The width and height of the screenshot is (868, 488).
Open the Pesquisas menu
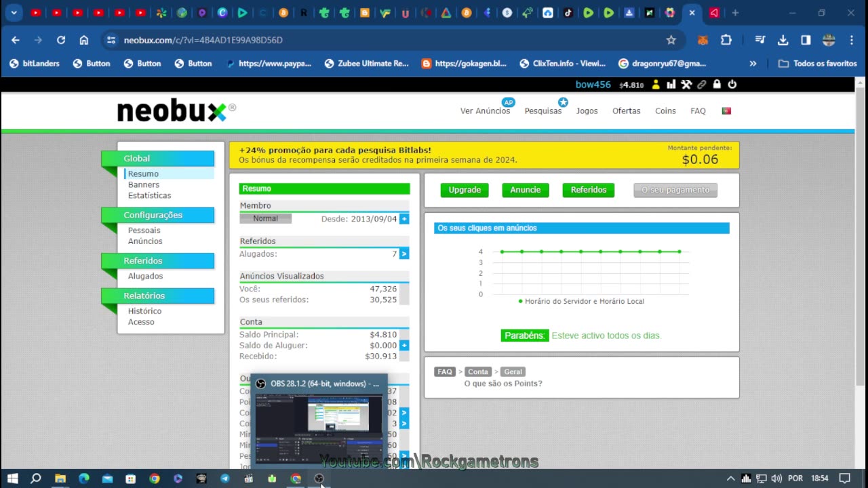tap(543, 111)
